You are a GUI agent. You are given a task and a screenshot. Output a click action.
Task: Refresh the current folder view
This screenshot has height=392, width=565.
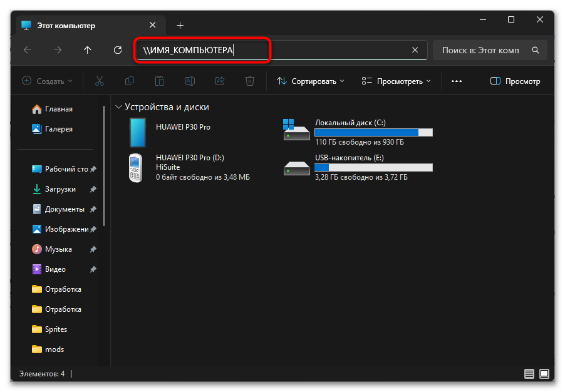pos(118,50)
